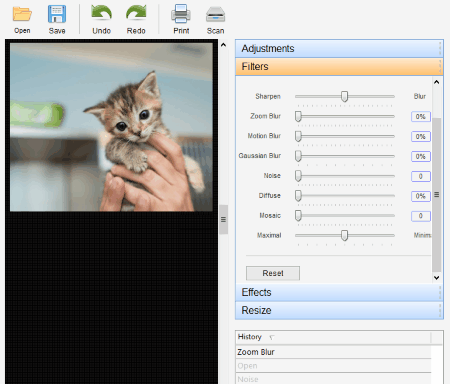Click the Noise slider handle

298,176
